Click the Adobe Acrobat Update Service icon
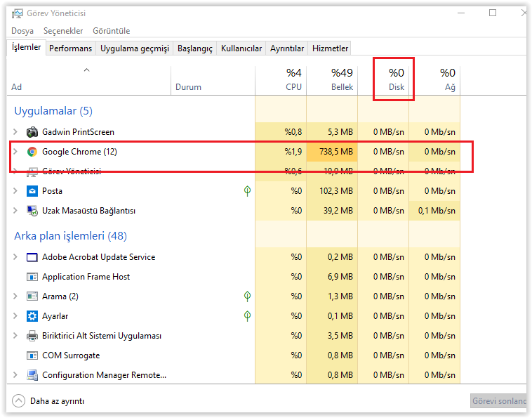The height and width of the screenshot is (418, 532). click(x=32, y=257)
